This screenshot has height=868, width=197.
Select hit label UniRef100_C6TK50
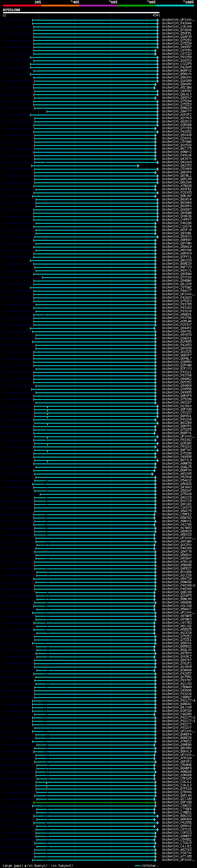click(x=177, y=50)
